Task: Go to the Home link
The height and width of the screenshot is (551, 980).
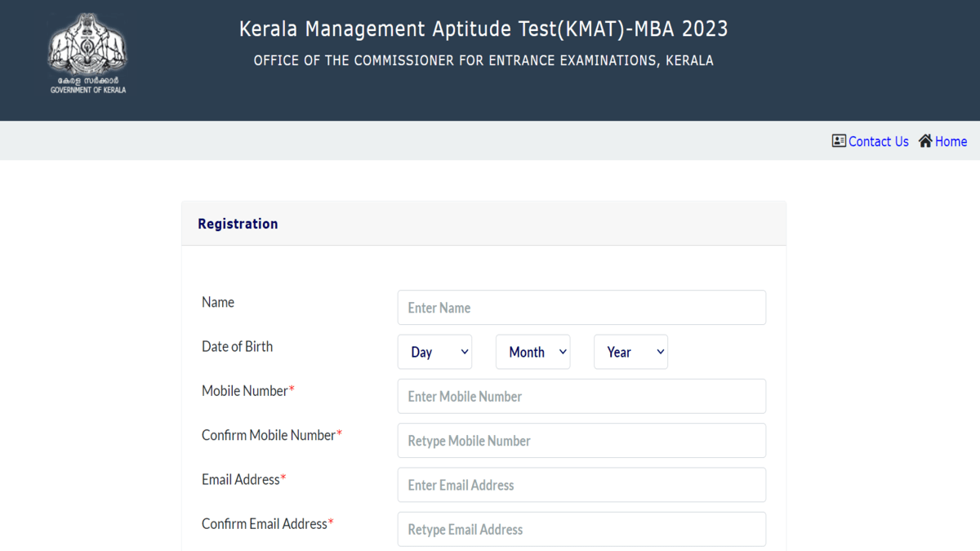Action: tap(951, 141)
